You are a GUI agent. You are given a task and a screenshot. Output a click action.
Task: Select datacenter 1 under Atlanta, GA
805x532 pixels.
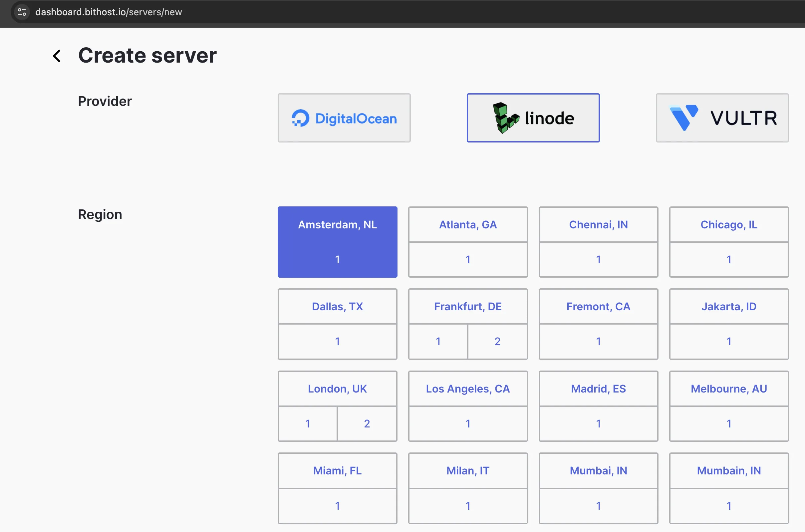click(x=468, y=260)
